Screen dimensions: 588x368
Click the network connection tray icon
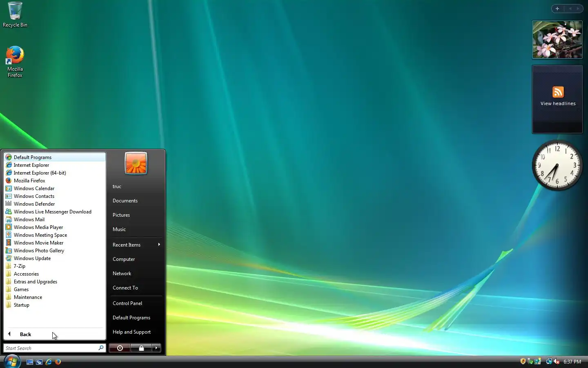(549, 361)
